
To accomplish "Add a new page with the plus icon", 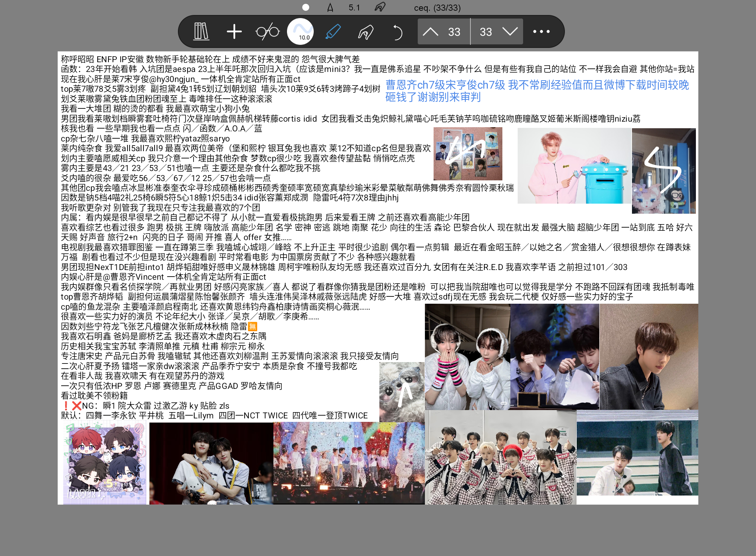I will (x=234, y=32).
